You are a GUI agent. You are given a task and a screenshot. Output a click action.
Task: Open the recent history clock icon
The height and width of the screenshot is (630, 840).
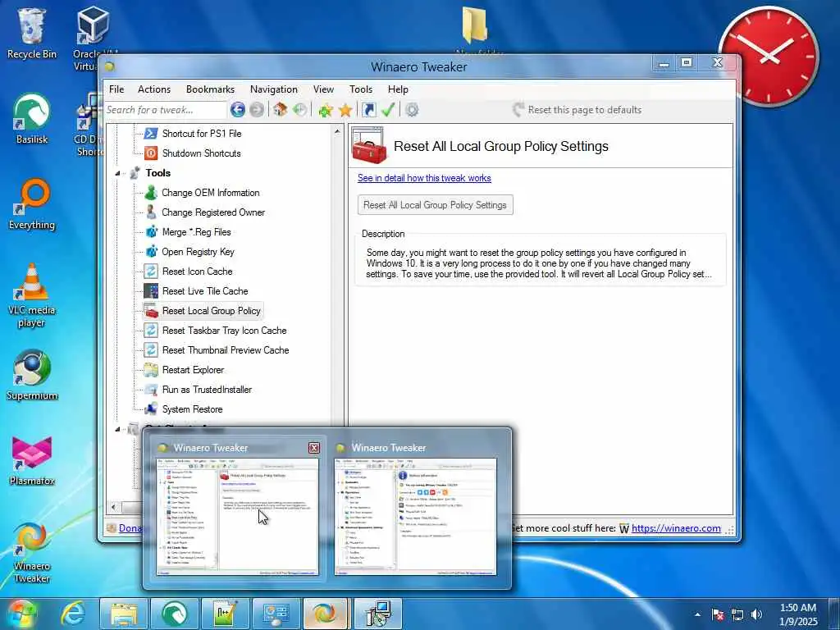coord(300,110)
